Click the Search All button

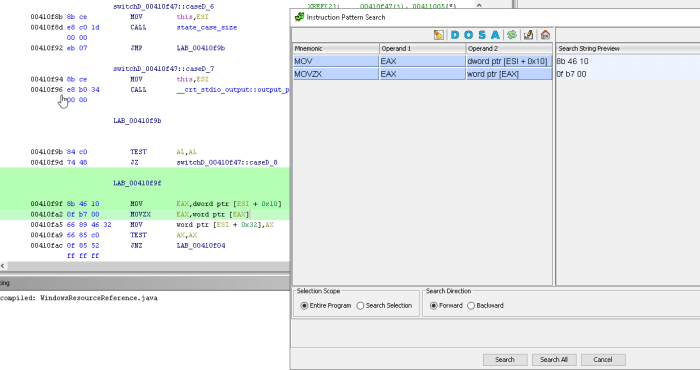pyautogui.click(x=554, y=360)
